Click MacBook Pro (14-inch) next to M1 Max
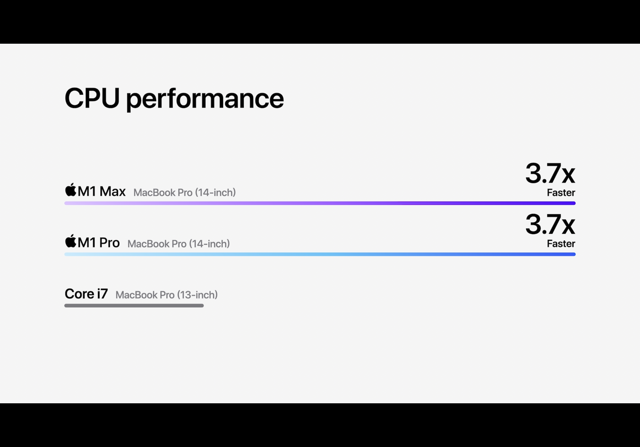The height and width of the screenshot is (447, 640). pos(184,192)
